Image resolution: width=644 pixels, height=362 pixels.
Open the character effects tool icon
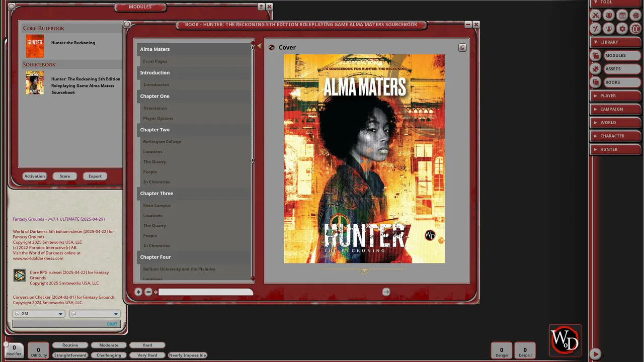pos(609,29)
